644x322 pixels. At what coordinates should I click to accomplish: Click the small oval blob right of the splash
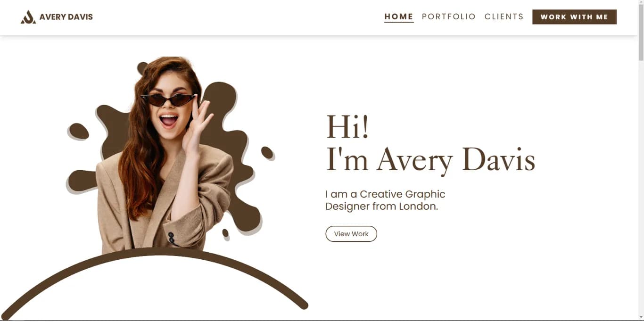pos(267,153)
